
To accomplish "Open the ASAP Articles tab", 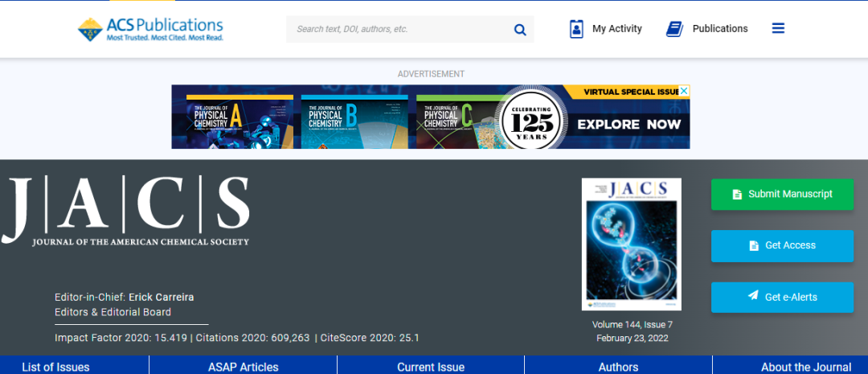I will (243, 367).
